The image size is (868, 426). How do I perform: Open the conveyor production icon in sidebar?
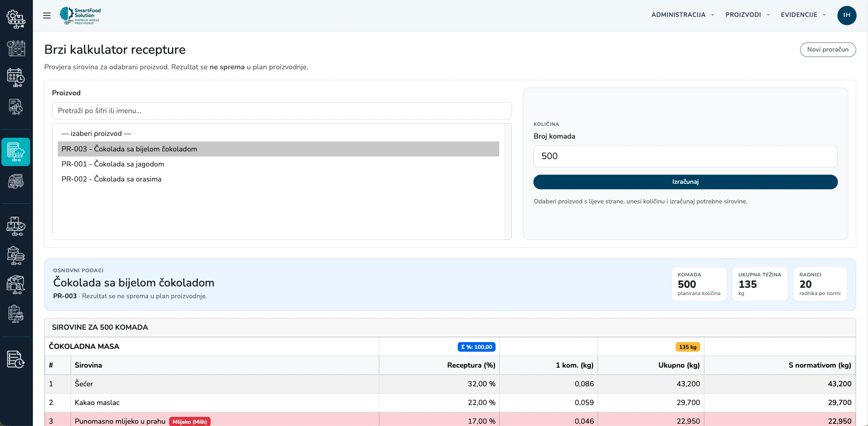[x=16, y=19]
